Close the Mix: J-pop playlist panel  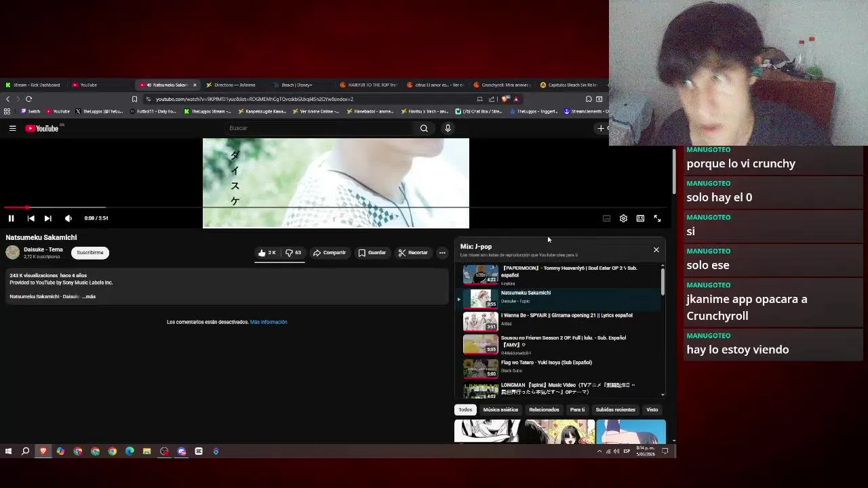point(656,250)
